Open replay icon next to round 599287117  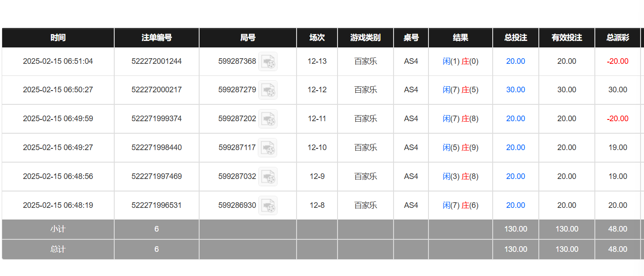[x=268, y=148]
